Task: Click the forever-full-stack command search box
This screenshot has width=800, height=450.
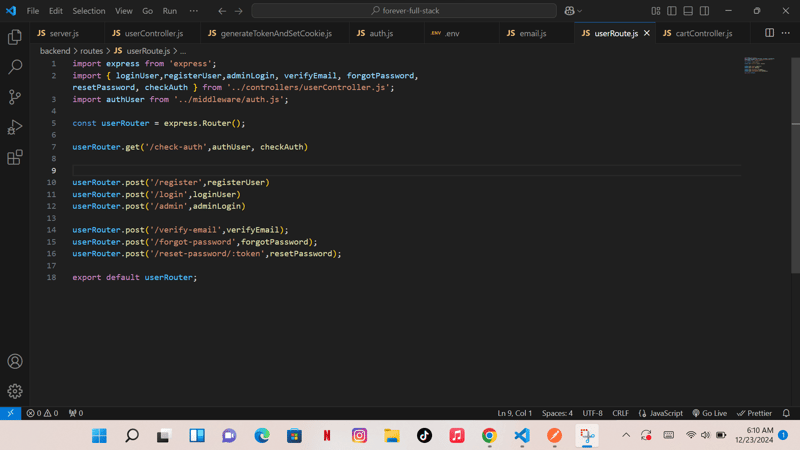Action: pos(404,11)
